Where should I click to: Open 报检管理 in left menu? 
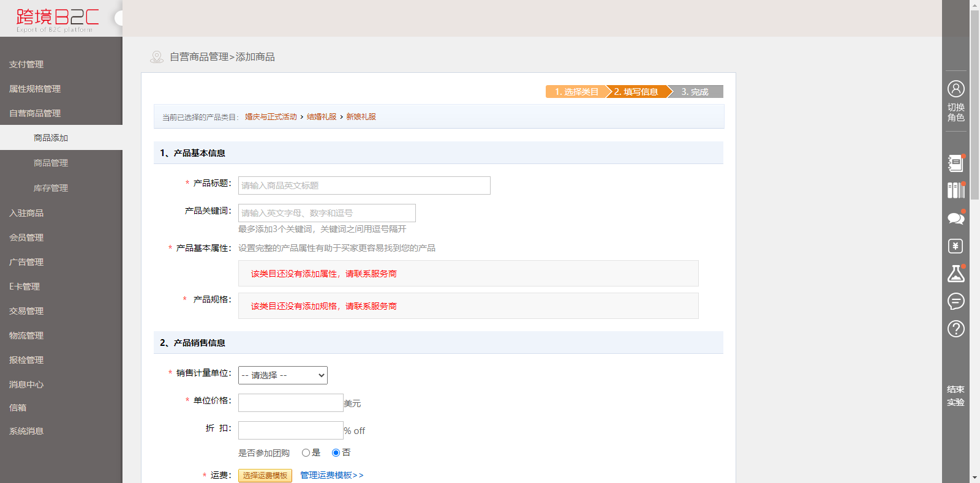26,360
